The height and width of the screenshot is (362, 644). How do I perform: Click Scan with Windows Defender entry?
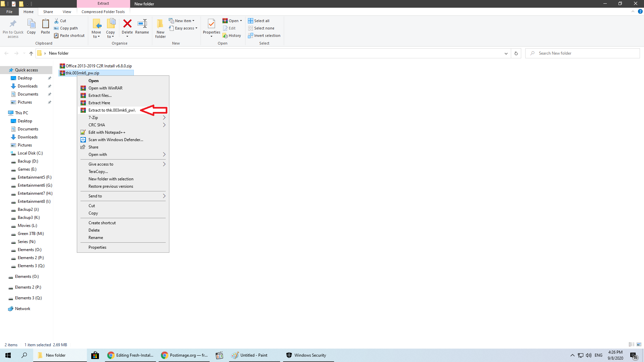pyautogui.click(x=116, y=140)
